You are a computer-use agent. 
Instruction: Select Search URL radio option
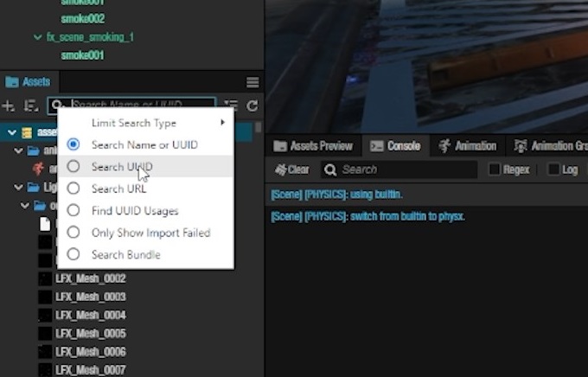73,188
